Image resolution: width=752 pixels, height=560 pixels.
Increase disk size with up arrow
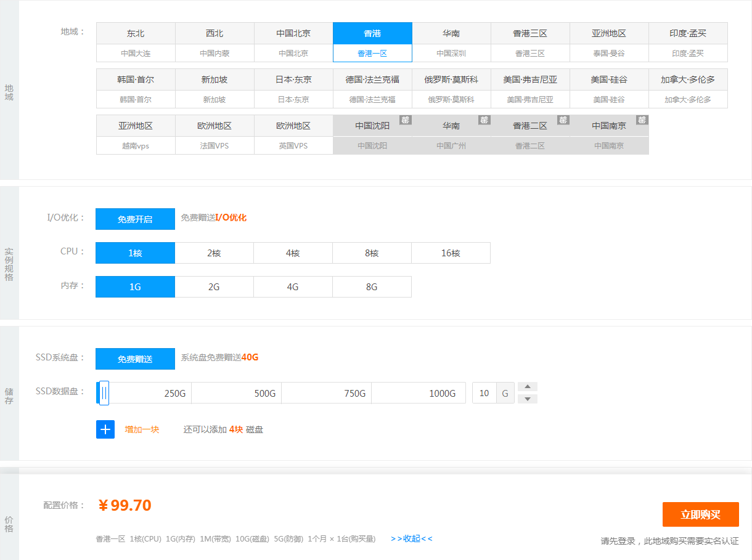527,387
